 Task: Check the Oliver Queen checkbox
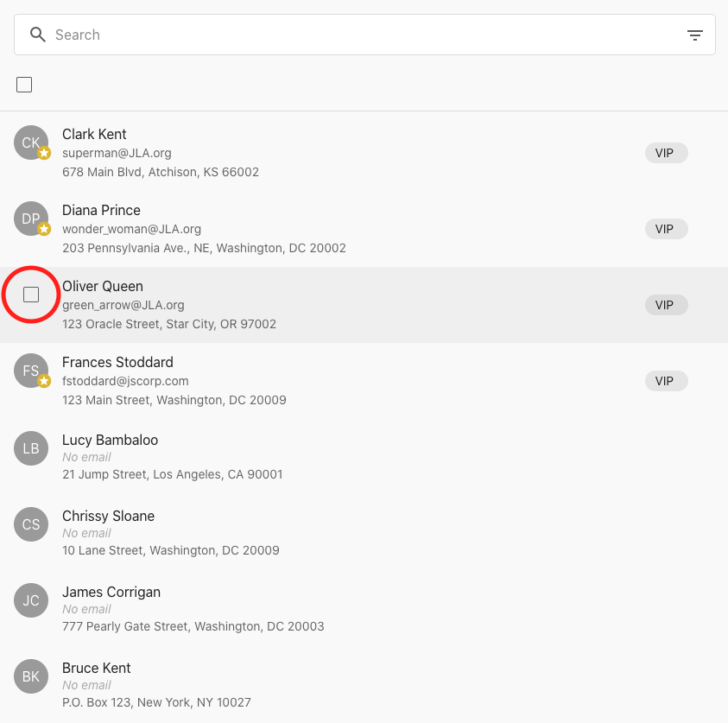31,295
